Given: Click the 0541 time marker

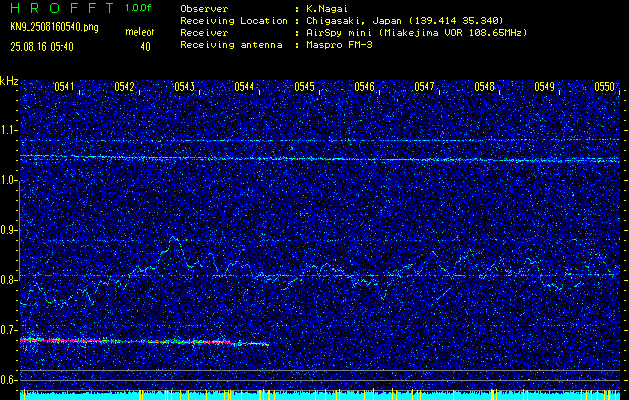Looking at the screenshot, I should (x=64, y=87).
